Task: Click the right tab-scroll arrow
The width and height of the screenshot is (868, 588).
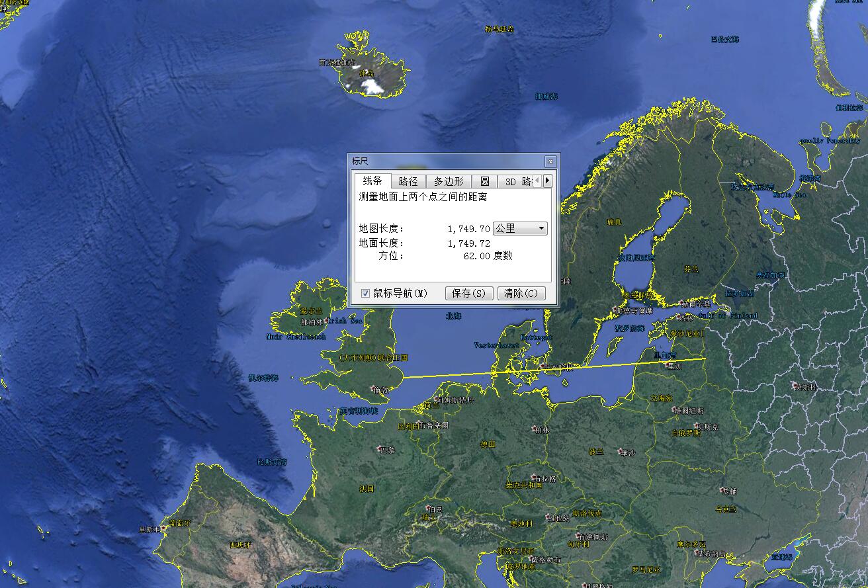Action: tap(547, 181)
